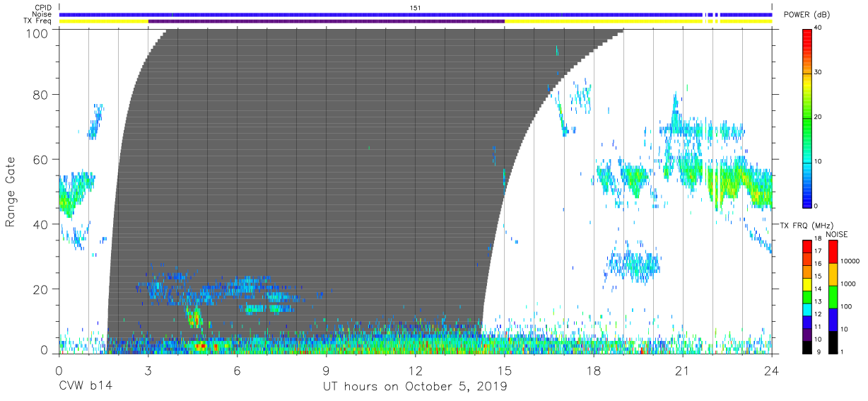Click the x-axis tick label 12

pyautogui.click(x=415, y=370)
